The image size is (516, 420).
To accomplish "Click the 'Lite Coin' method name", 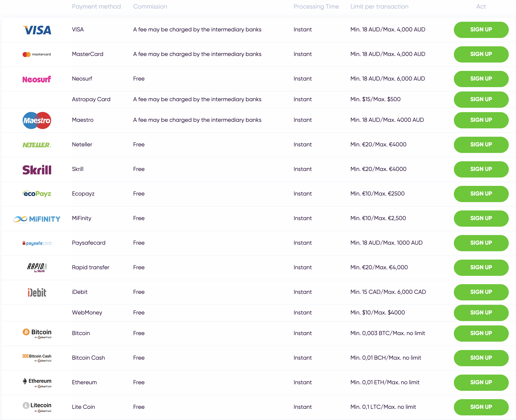I will 83,407.
